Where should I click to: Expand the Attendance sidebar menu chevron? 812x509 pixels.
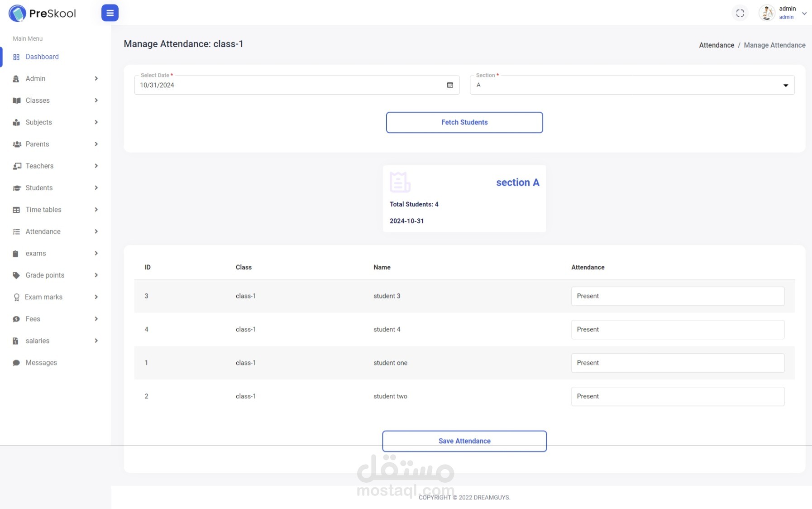click(x=96, y=231)
